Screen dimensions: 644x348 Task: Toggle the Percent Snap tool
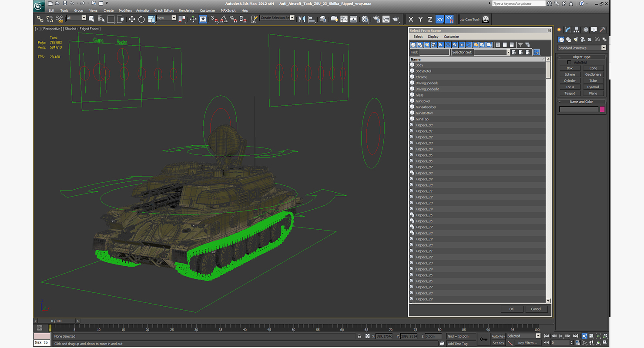click(233, 19)
